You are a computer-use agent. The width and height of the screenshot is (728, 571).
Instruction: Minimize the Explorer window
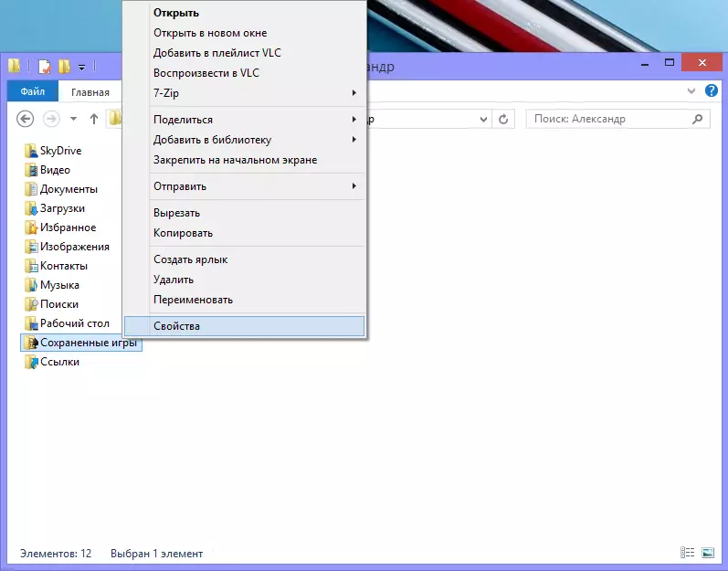pos(645,63)
